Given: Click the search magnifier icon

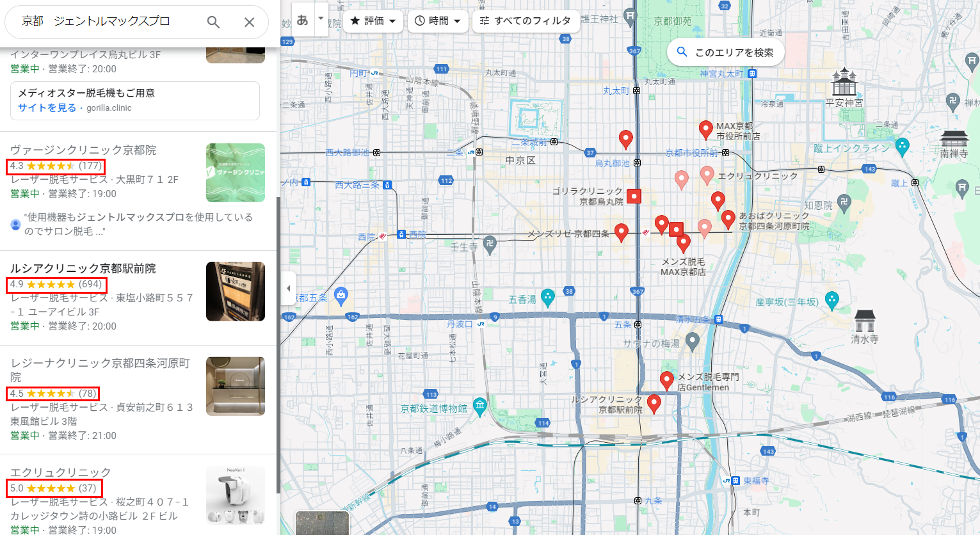Looking at the screenshot, I should tap(213, 22).
